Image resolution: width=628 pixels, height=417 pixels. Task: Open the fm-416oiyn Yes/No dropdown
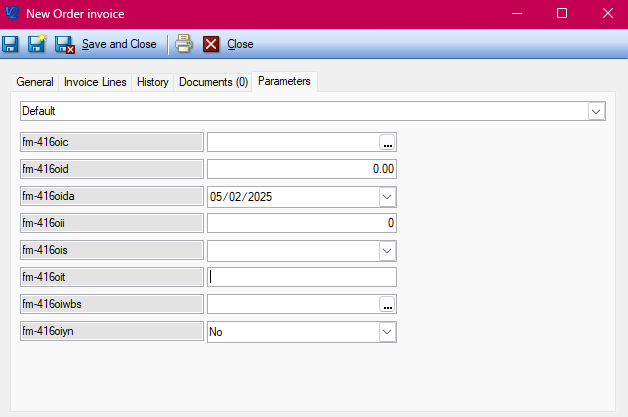387,331
